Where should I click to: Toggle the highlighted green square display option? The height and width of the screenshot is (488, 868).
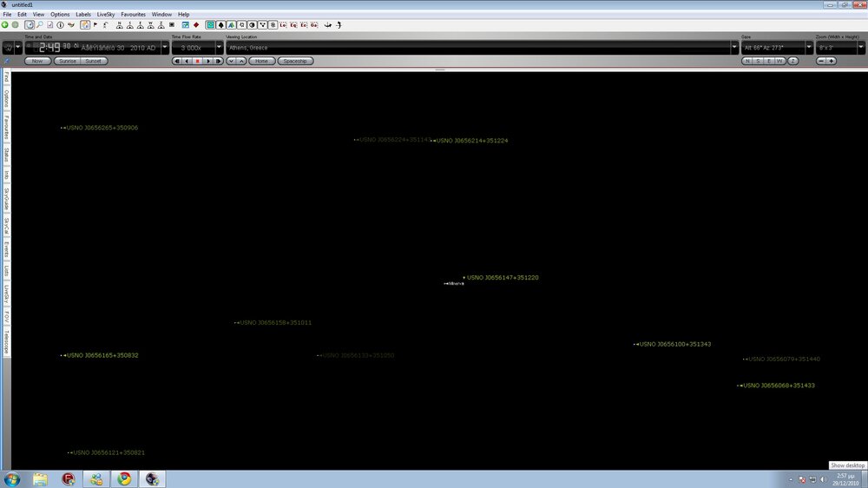210,25
